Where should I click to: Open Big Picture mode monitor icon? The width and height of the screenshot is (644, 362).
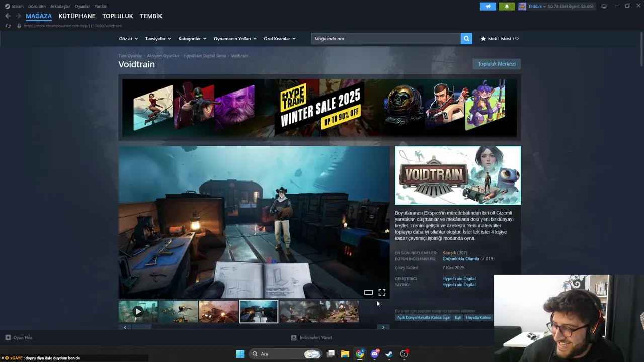604,6
